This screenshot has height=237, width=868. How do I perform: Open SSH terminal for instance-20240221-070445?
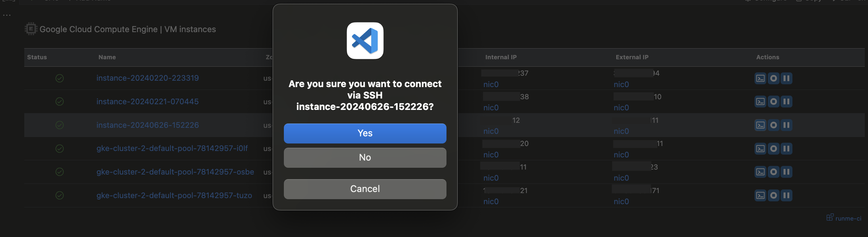(760, 102)
